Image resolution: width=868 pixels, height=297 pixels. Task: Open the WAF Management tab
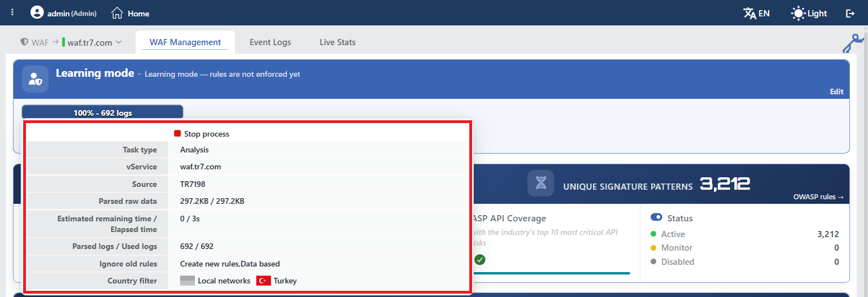(x=185, y=42)
